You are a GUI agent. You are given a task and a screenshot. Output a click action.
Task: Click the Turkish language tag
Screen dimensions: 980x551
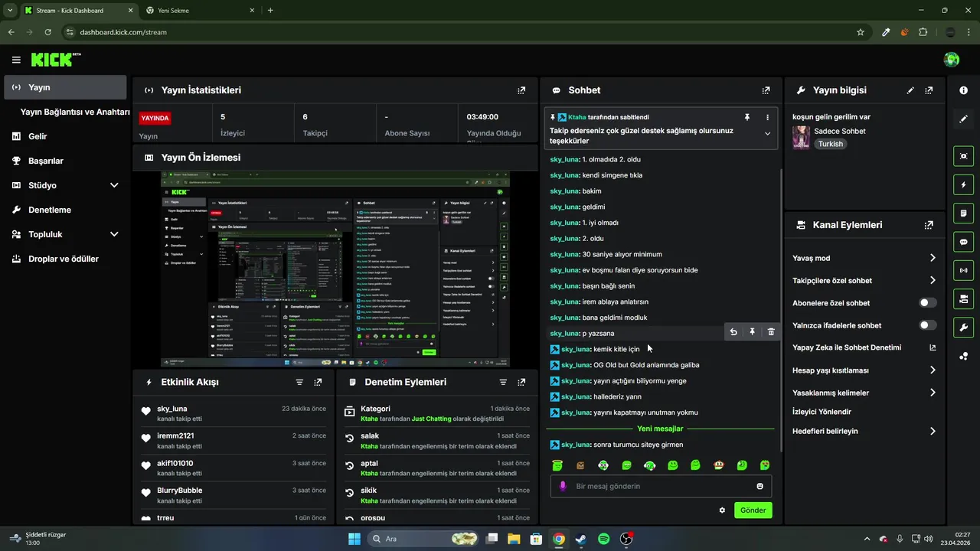tap(830, 144)
